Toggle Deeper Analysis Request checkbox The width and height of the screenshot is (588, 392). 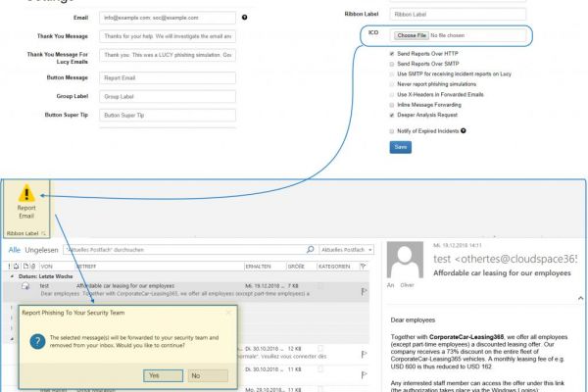coord(391,114)
